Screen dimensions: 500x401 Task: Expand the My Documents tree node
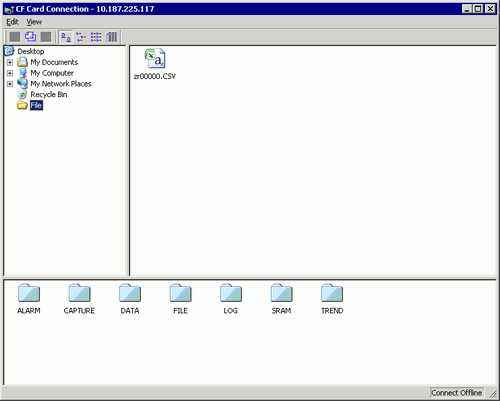(10, 62)
